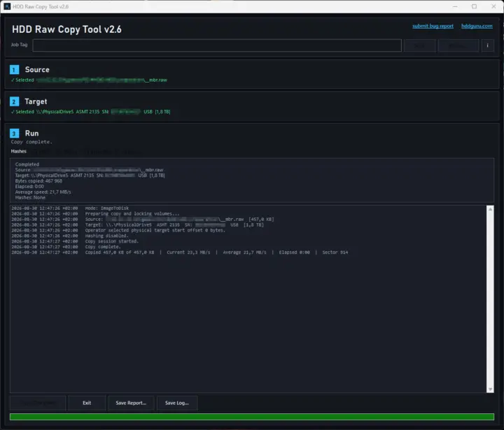The width and height of the screenshot is (504, 430).
Task: Click the log scrollbar down arrow
Action: pos(490,389)
